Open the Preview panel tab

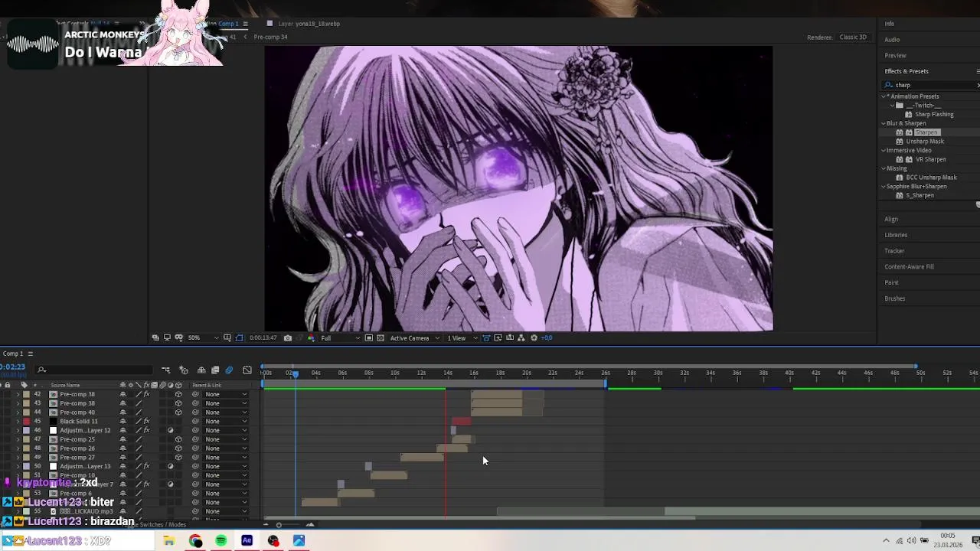(x=895, y=56)
